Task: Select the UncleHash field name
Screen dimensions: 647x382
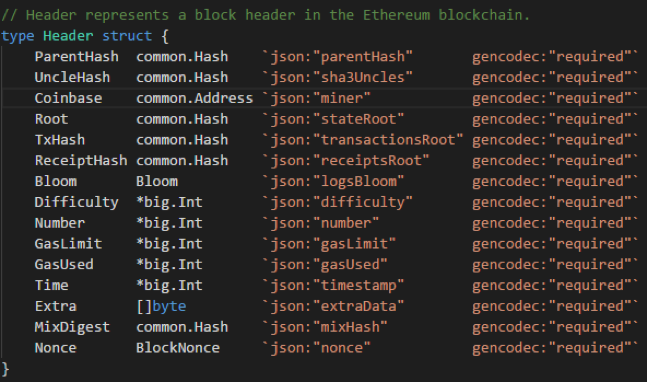Action: (x=72, y=77)
